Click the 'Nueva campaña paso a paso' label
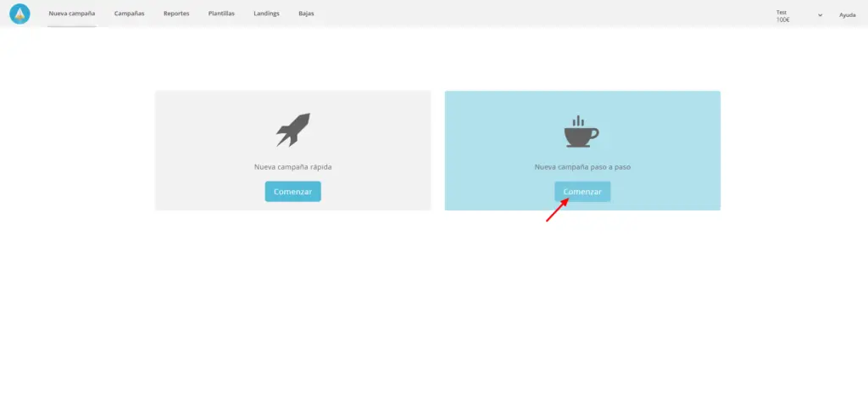Image resolution: width=868 pixels, height=419 pixels. (x=582, y=167)
